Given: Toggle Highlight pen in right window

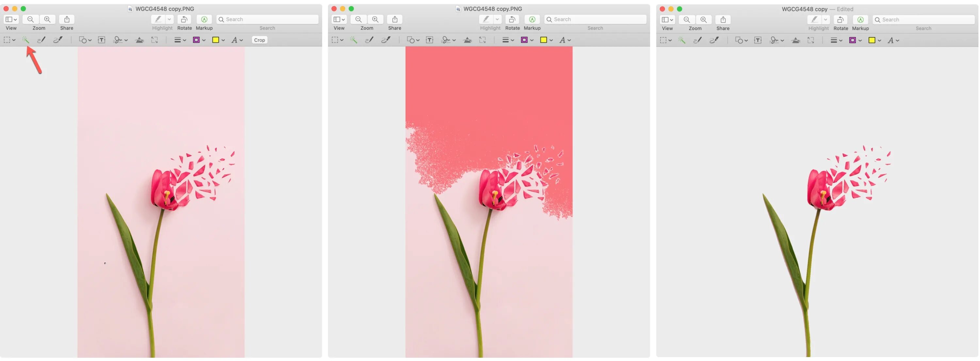Looking at the screenshot, I should (814, 20).
